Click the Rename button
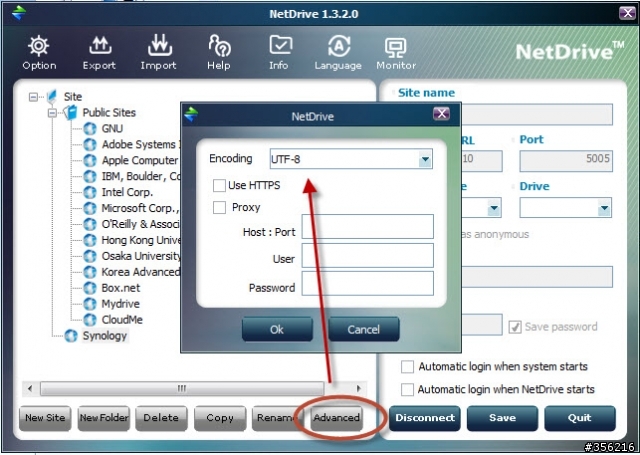The width and height of the screenshot is (640, 455). click(x=278, y=418)
